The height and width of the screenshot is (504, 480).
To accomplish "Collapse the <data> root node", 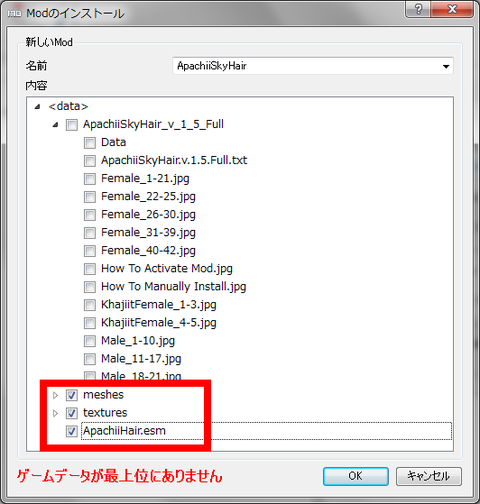I will (x=37, y=107).
